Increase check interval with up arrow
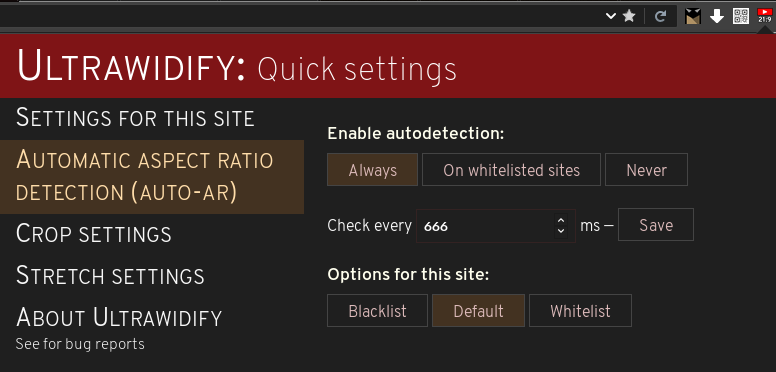The width and height of the screenshot is (776, 372). click(561, 221)
